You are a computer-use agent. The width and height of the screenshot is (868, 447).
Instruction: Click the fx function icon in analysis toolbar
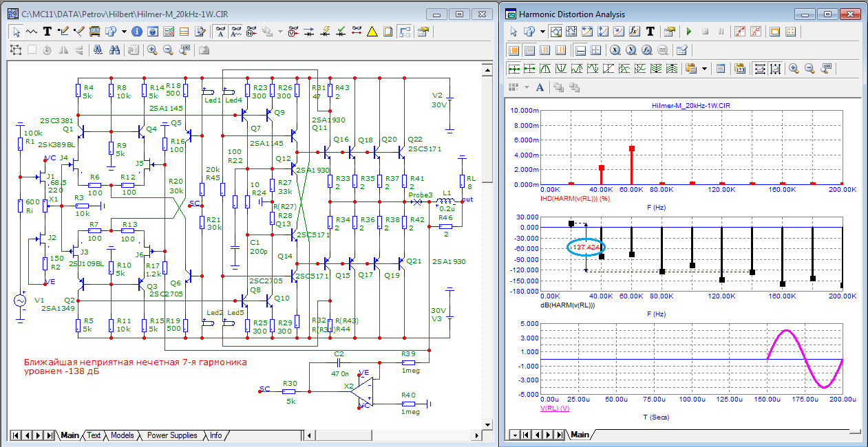click(635, 32)
